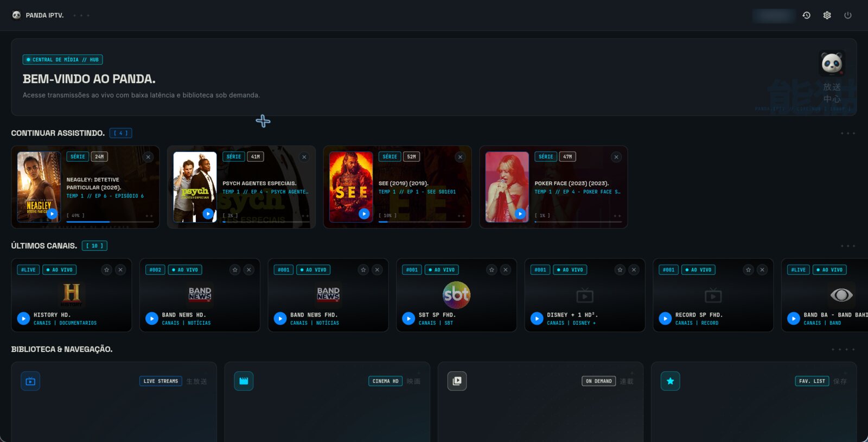The width and height of the screenshot is (868, 442).
Task: Open Live Streams library icon
Action: [30, 381]
